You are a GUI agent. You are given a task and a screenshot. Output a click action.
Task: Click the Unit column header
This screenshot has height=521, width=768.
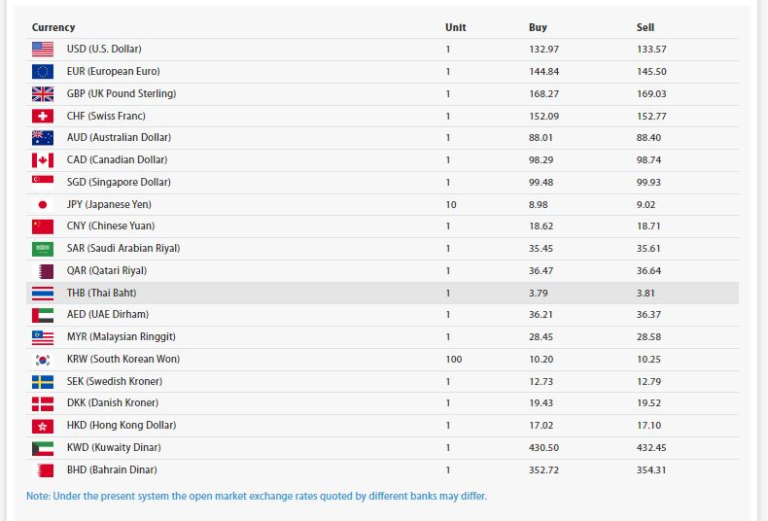click(x=455, y=27)
